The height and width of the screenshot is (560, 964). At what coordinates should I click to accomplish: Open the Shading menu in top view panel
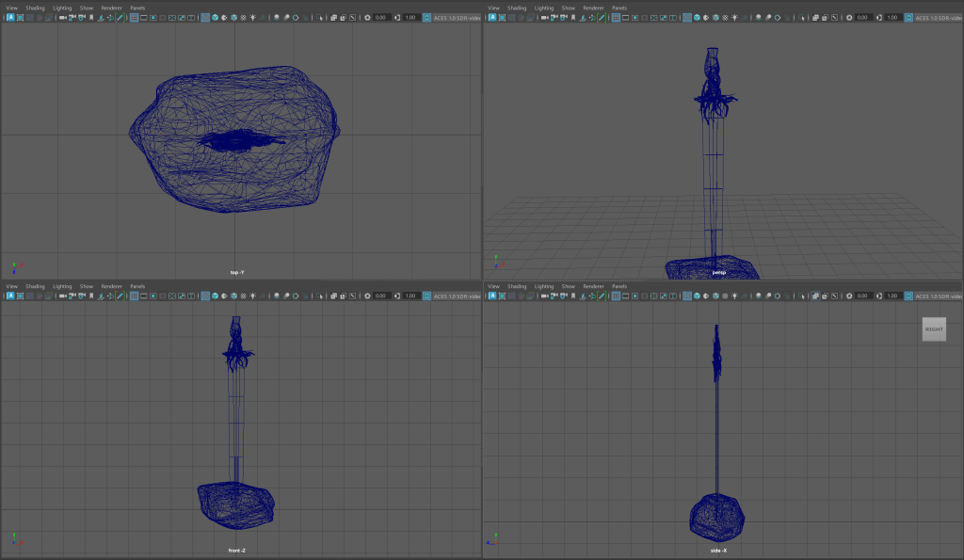coord(35,8)
